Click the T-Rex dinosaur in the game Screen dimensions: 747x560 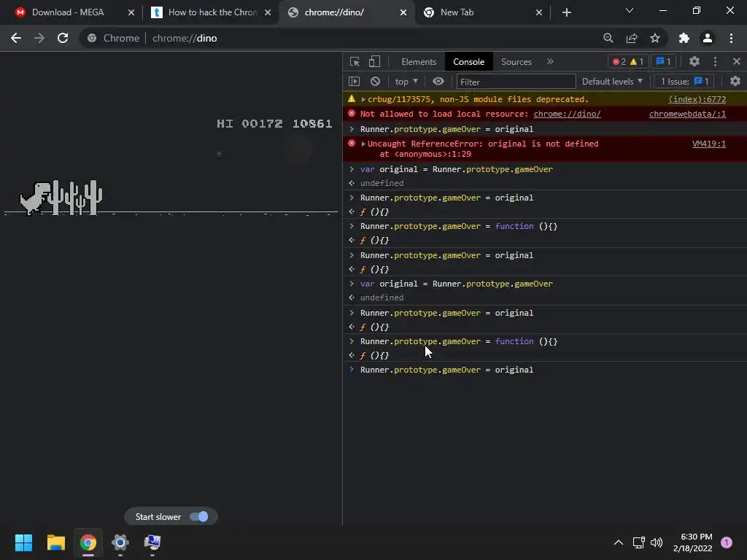coord(34,198)
